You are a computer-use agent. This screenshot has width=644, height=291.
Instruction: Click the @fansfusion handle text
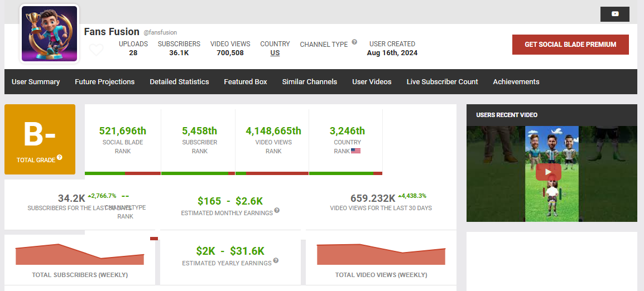click(x=160, y=32)
